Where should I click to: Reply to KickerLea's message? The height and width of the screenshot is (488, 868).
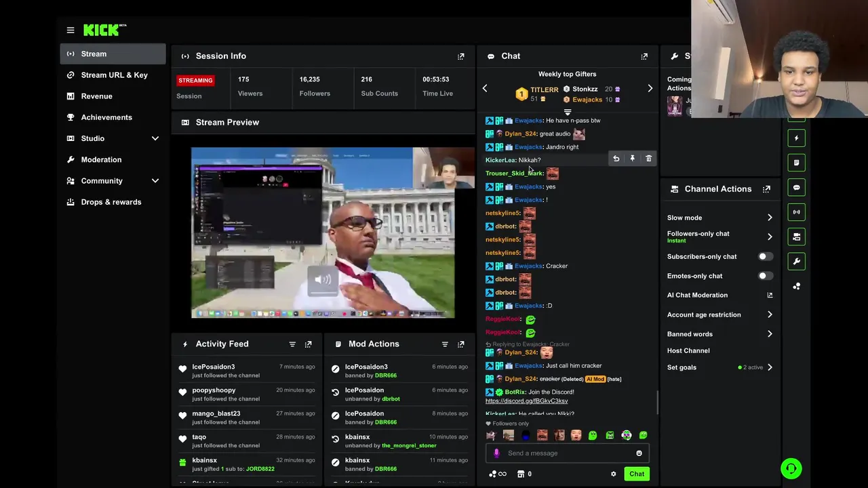[x=616, y=159]
